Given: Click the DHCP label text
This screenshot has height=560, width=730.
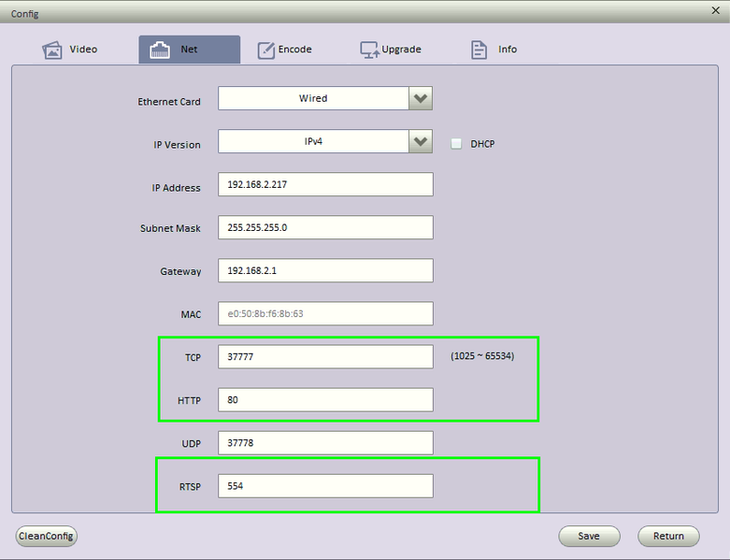Looking at the screenshot, I should (x=482, y=144).
